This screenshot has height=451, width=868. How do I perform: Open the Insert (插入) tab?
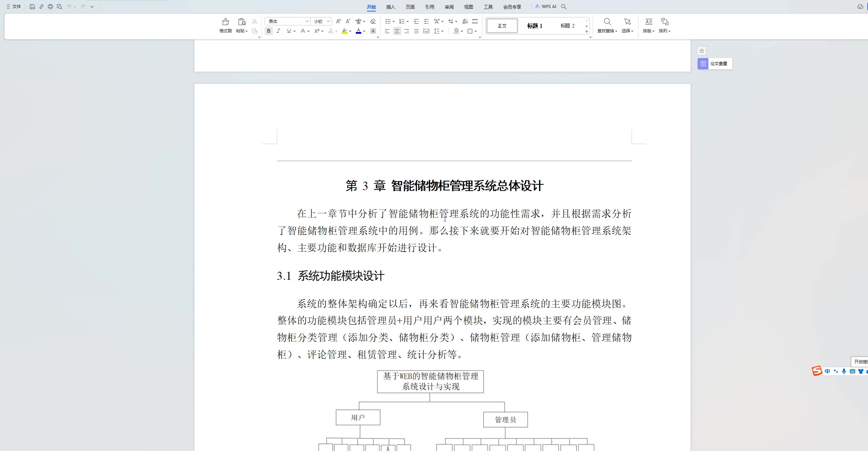[x=391, y=7]
